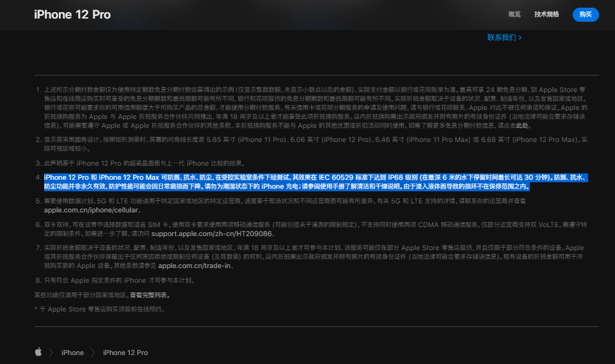Click the 查看完整列表 link

click(149, 295)
